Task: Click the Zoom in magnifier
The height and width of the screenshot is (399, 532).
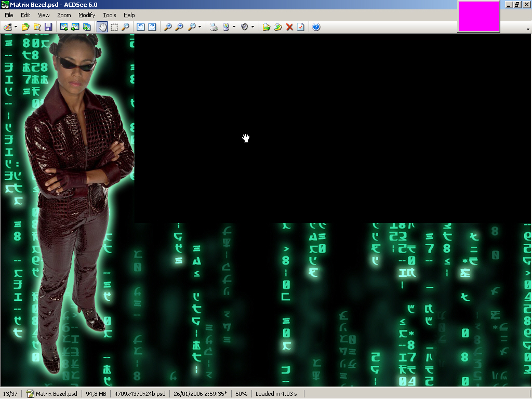Action: (x=179, y=27)
